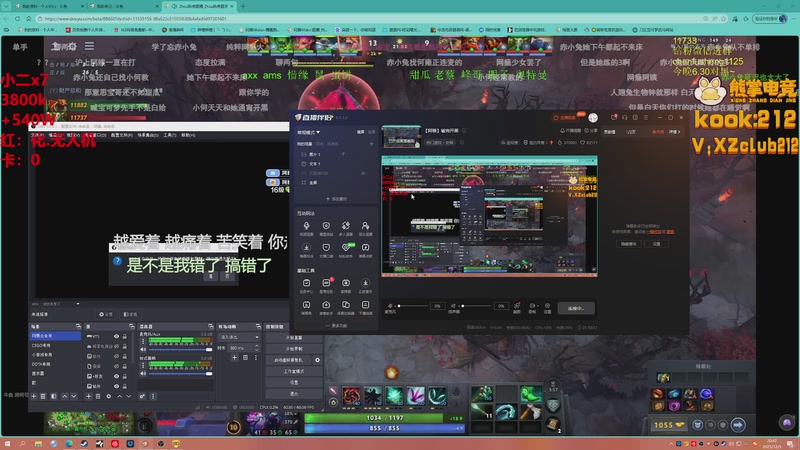Open Douyu companion mode dropdown at top left
Viewport: 800px width, 450px height.
(309, 132)
